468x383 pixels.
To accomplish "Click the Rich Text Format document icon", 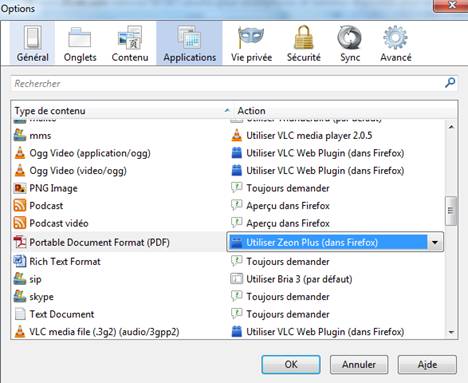I will click(20, 261).
